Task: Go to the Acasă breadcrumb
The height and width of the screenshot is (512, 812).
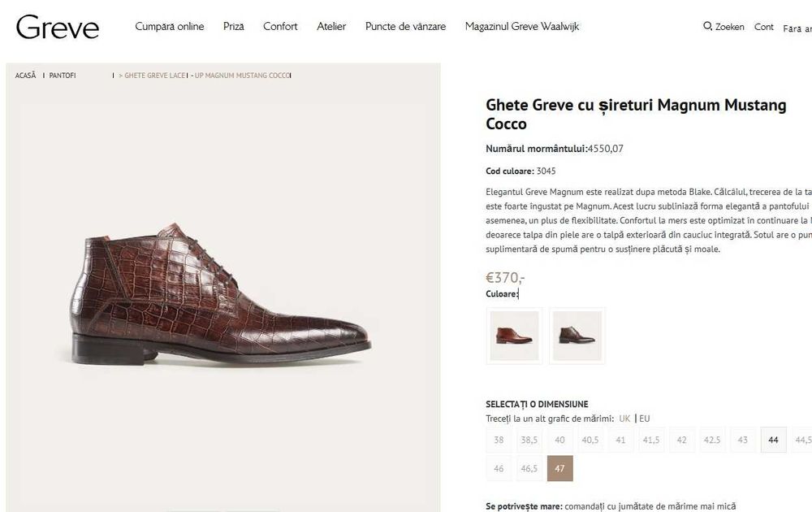Action: coord(26,76)
